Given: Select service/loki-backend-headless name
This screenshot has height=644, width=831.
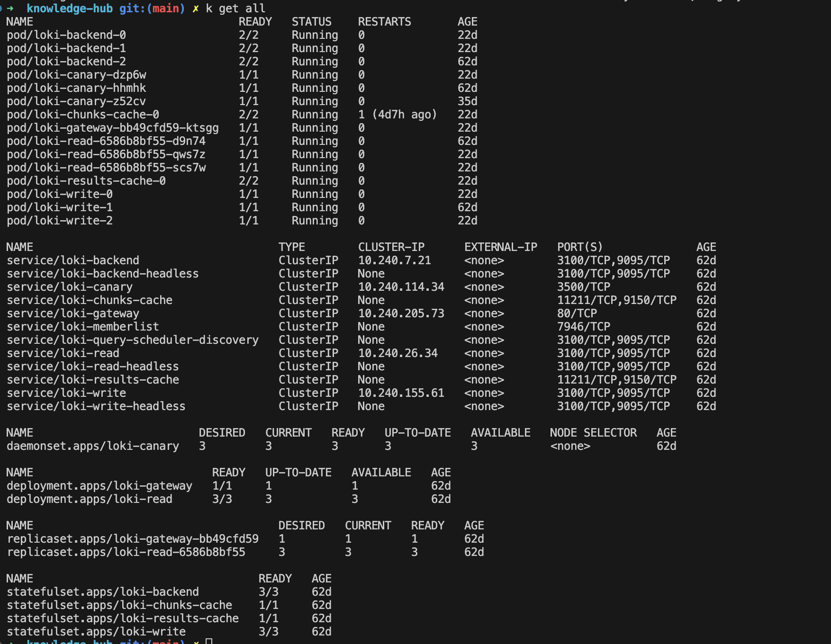Looking at the screenshot, I should (103, 274).
